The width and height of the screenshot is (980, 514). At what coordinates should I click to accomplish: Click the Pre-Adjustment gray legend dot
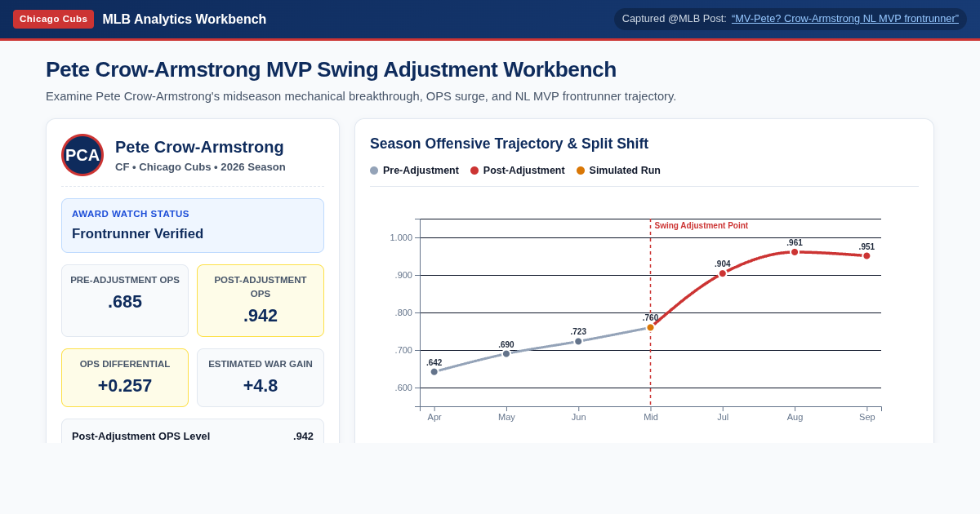(374, 171)
